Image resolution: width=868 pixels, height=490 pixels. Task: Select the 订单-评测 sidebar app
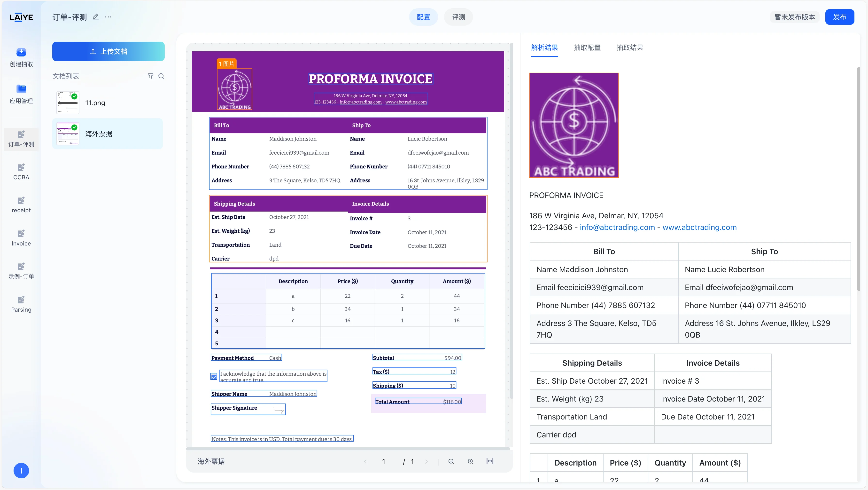[x=21, y=139]
